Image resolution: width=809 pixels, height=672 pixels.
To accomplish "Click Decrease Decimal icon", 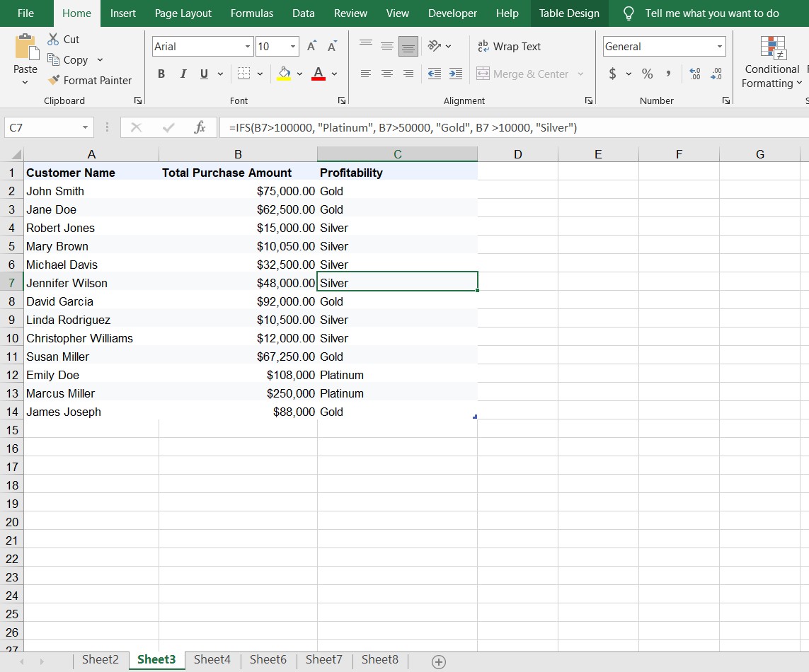I will point(716,74).
